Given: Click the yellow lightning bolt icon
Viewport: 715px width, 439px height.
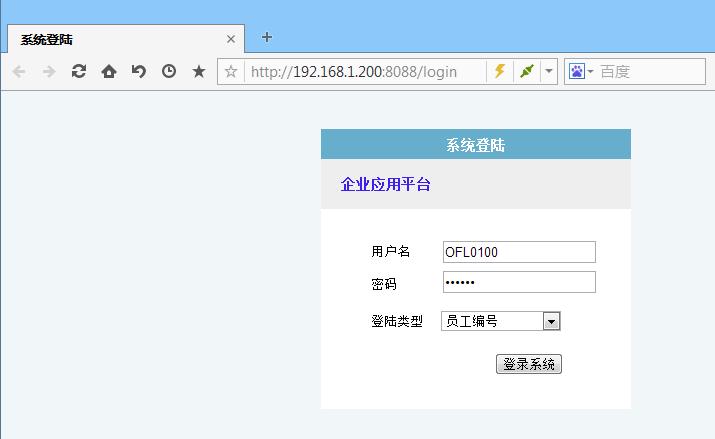Looking at the screenshot, I should coord(500,72).
